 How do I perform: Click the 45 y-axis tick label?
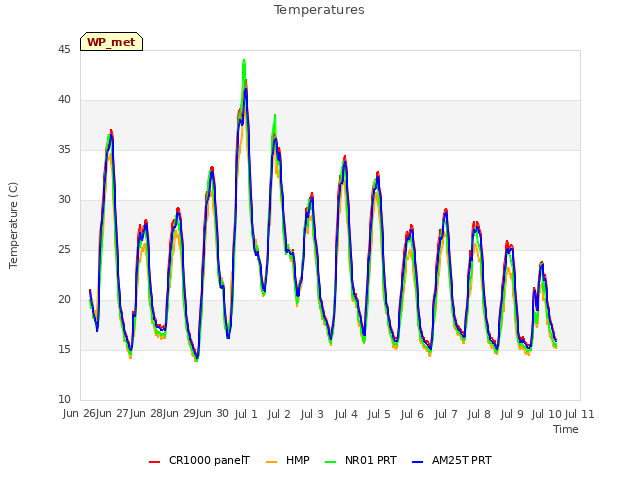[x=64, y=50]
